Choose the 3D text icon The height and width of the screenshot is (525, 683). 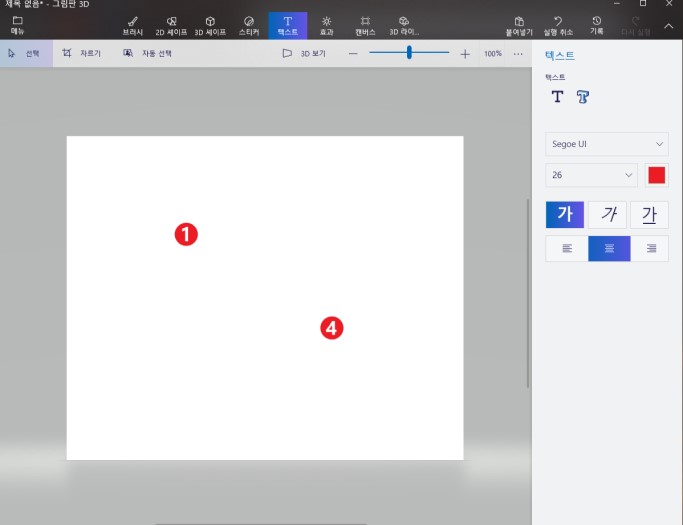coord(582,96)
